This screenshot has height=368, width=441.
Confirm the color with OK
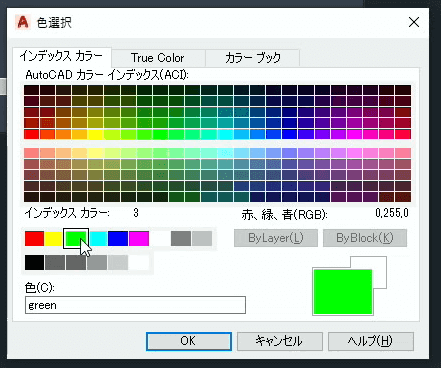pos(189,341)
